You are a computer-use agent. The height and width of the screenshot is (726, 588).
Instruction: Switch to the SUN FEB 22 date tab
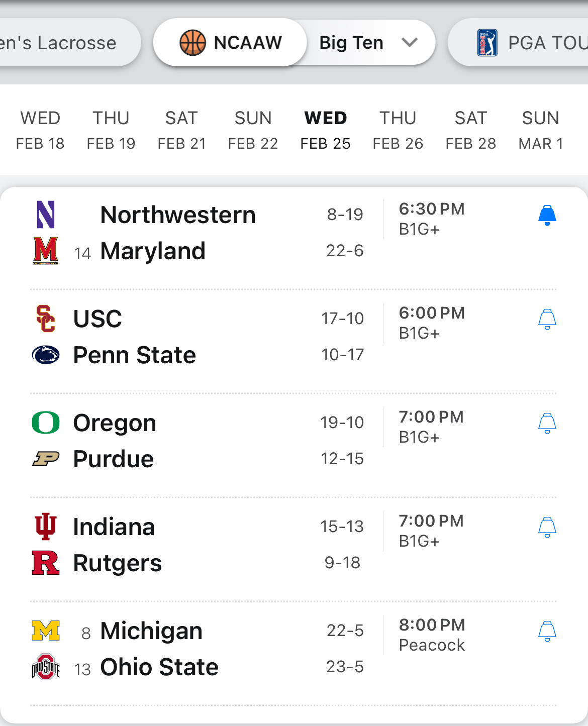coord(253,130)
